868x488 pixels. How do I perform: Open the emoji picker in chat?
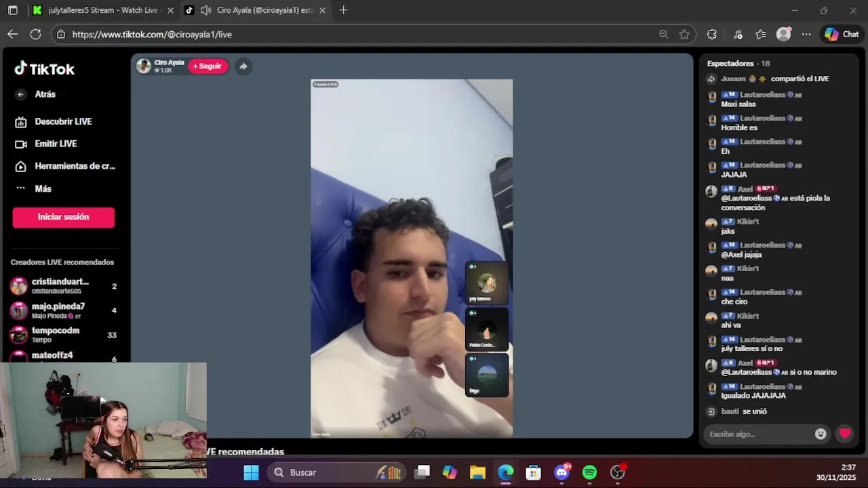[x=821, y=434]
